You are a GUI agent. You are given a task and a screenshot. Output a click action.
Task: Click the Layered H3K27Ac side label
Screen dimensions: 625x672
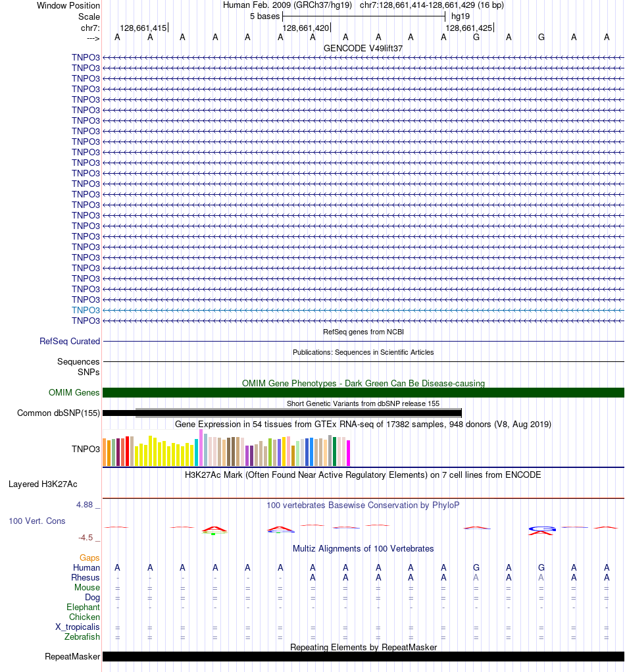[x=43, y=484]
